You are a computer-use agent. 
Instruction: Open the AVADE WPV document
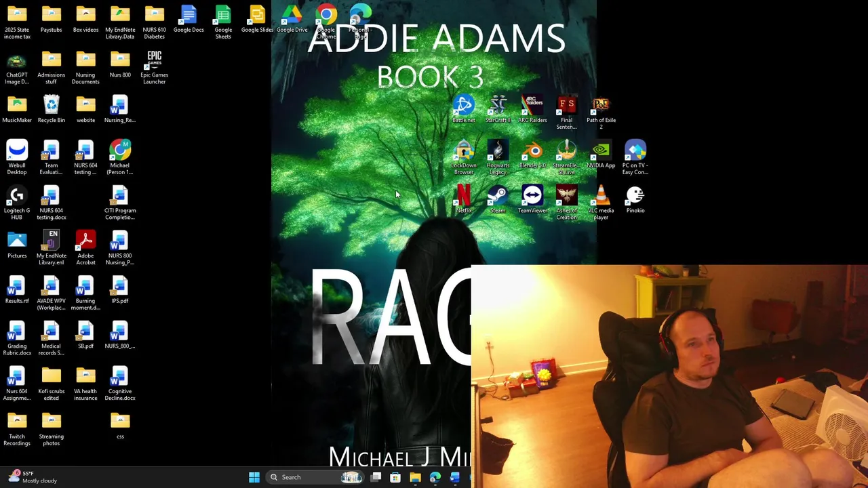point(52,293)
